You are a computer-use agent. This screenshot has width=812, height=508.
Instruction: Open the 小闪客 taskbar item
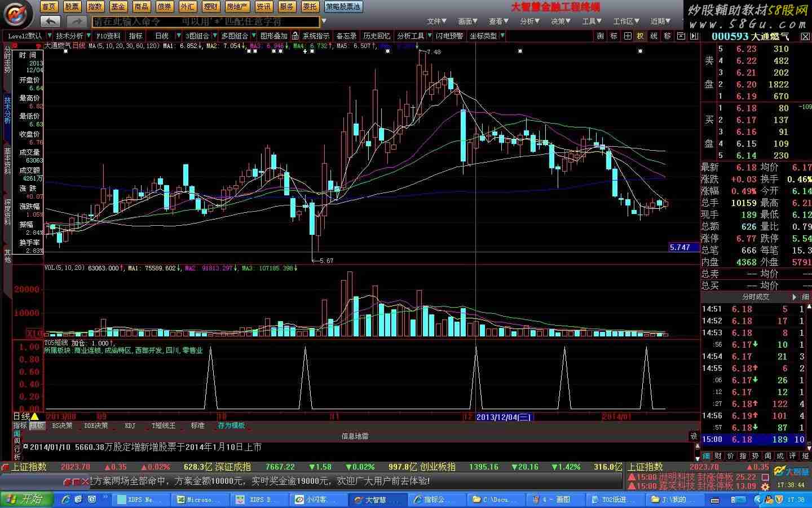point(319,500)
